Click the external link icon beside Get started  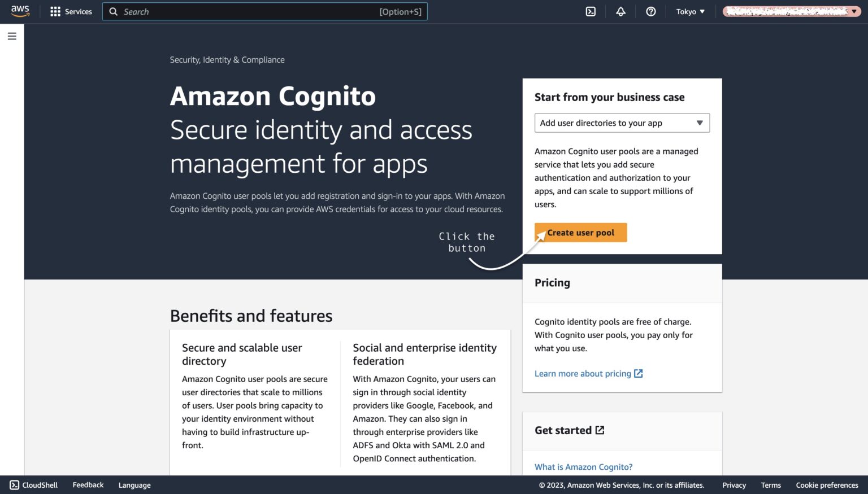click(x=599, y=430)
